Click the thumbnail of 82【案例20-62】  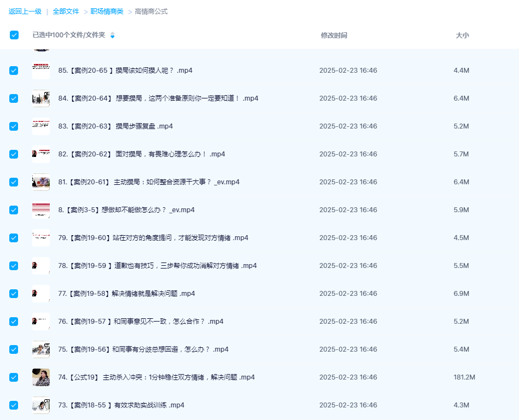point(41,154)
